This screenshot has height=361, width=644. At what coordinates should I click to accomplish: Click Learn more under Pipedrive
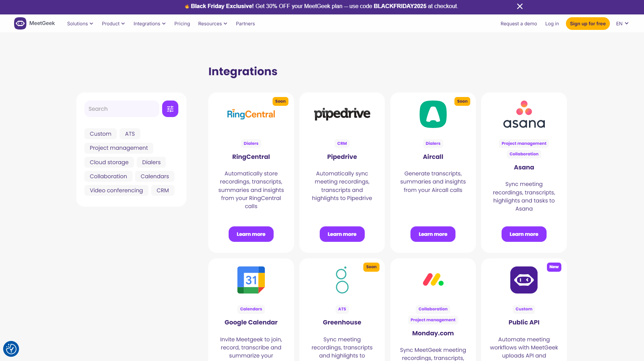[342, 234]
